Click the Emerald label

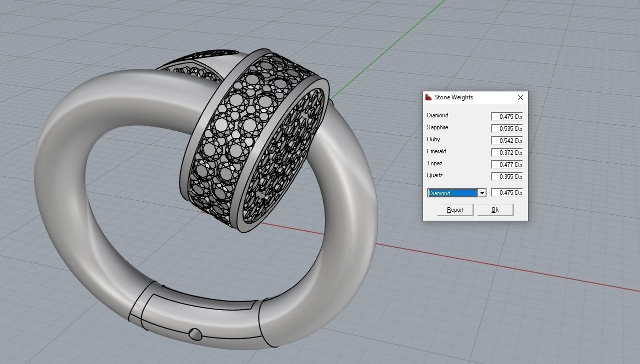(x=436, y=151)
